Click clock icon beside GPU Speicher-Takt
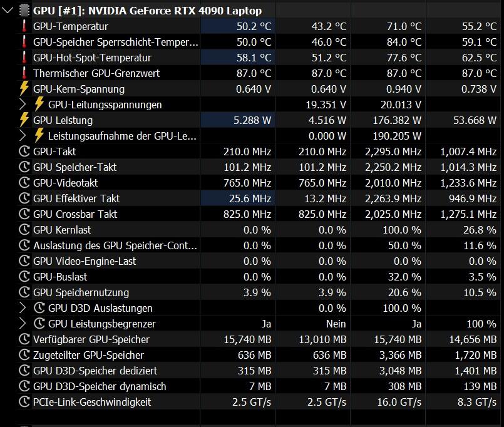Screen dimensions: 504x427 (x=24, y=167)
